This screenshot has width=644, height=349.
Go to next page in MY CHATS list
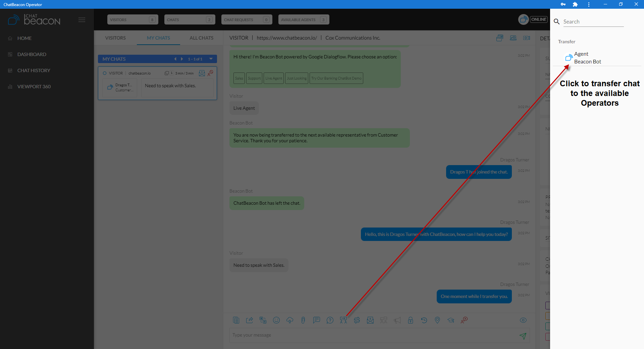[182, 59]
